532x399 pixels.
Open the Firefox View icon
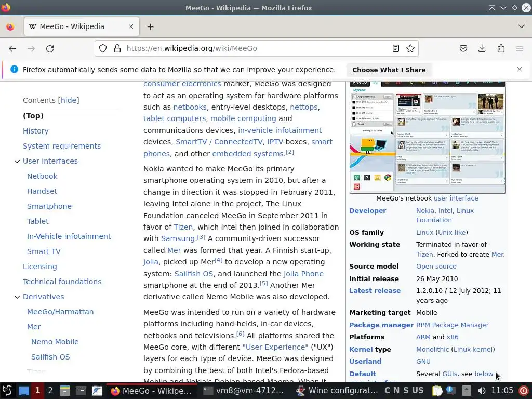point(10,26)
